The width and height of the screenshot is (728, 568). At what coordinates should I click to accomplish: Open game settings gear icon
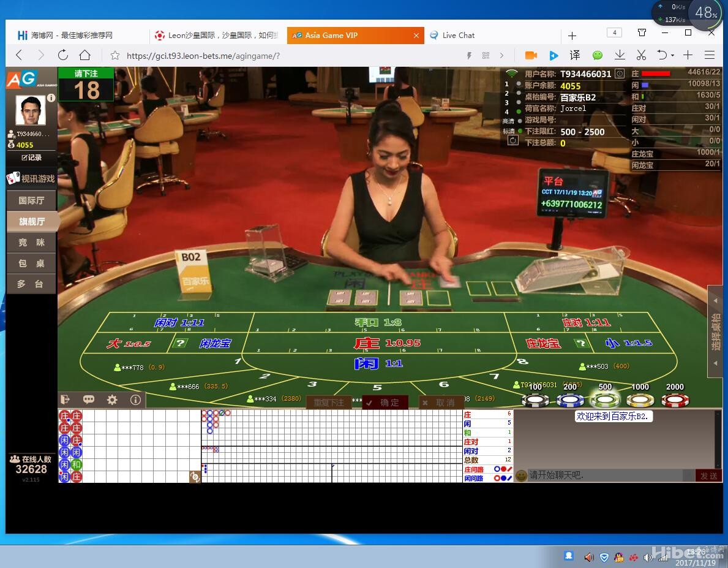[x=112, y=399]
